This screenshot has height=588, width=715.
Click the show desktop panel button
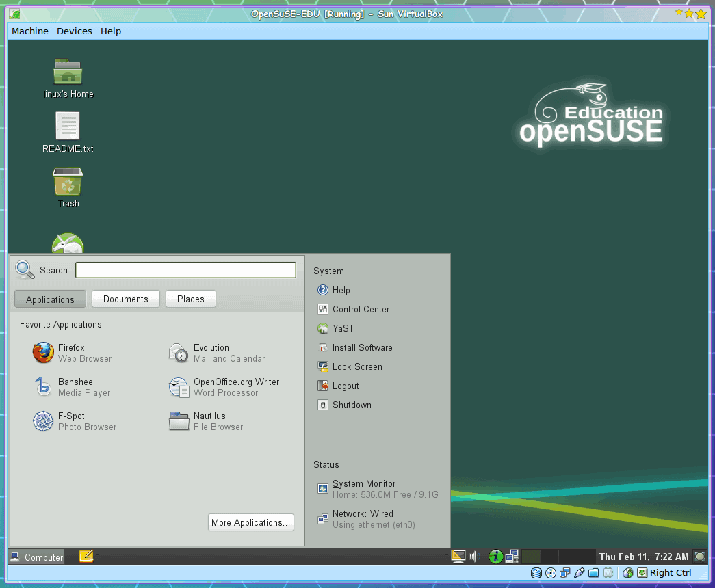[699, 557]
